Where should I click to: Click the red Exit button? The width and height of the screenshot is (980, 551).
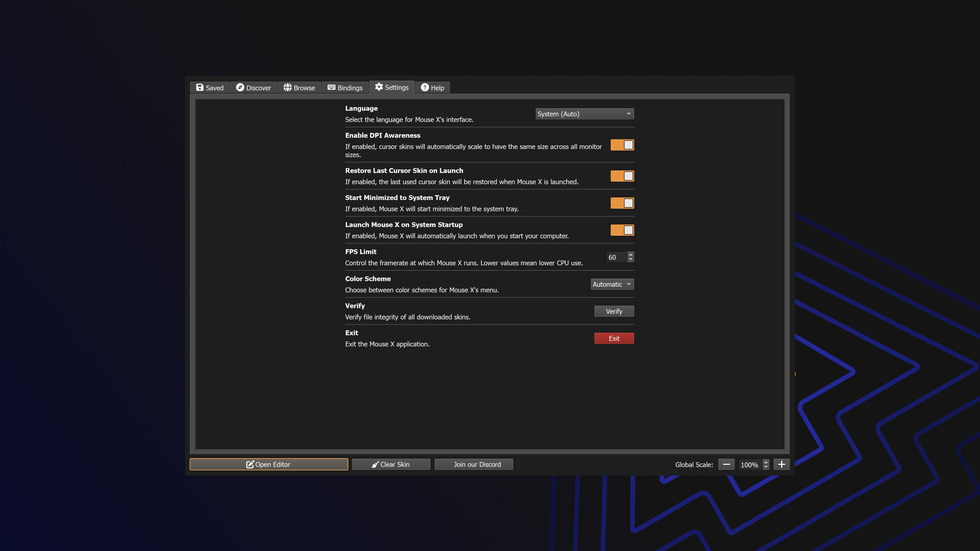pyautogui.click(x=614, y=339)
